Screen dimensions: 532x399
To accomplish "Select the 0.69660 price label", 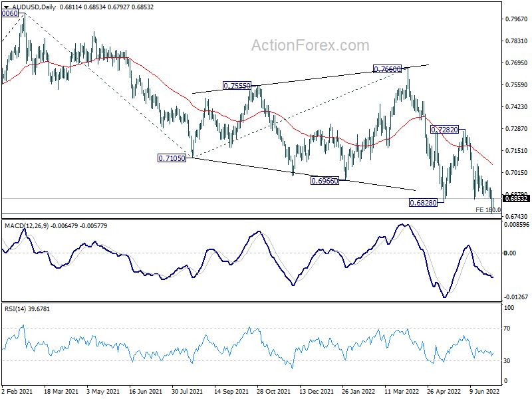I will click(x=325, y=180).
